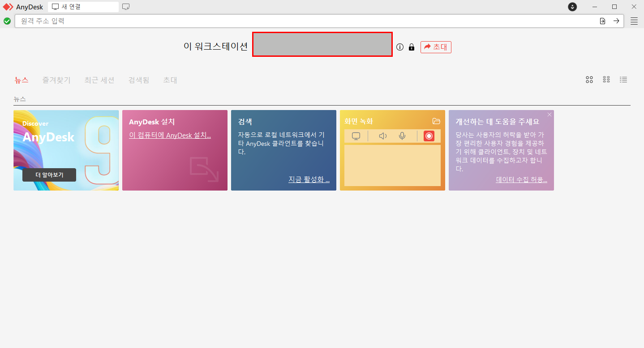This screenshot has width=644, height=348.
Task: Open recordings folder icon on screen recording card
Action: (436, 121)
